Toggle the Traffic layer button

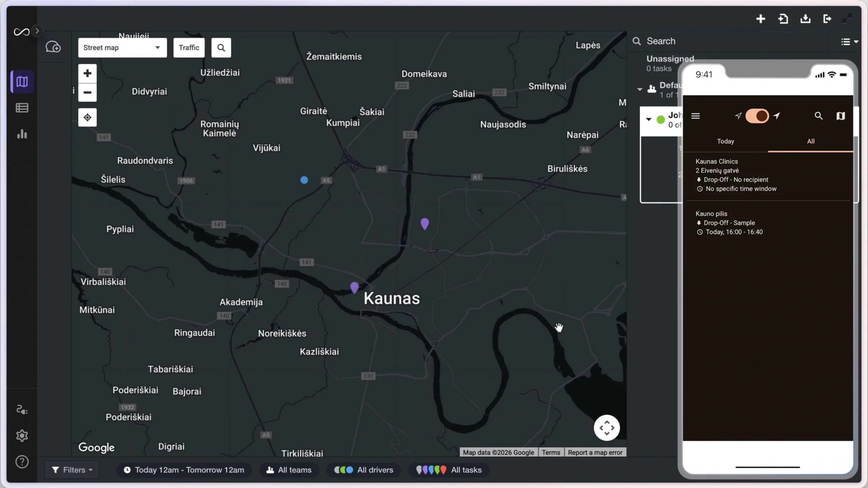pos(189,47)
